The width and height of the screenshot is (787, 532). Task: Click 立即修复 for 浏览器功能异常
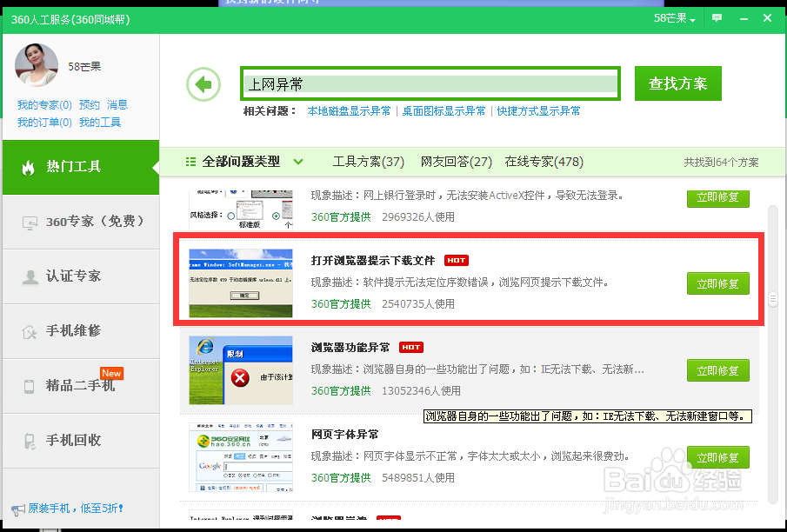point(718,370)
